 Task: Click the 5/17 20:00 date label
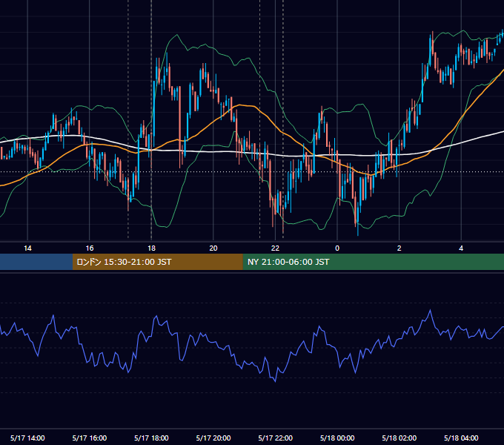point(213,438)
